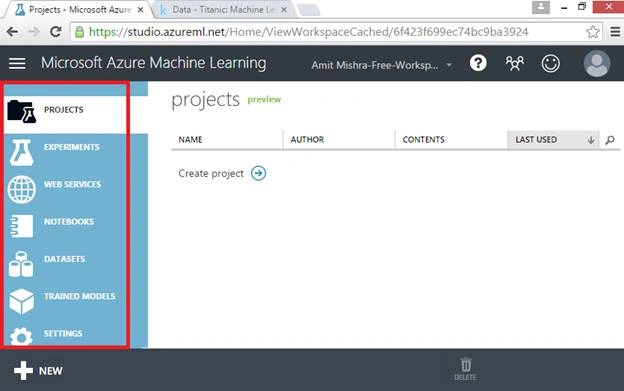Click the green padlock security icon

80,32
